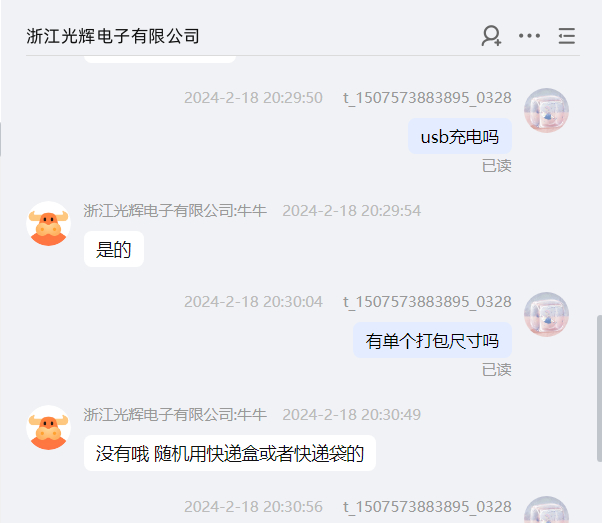Click sender name '浙江光辉电子有限公司:牛牛' at 20:30:49
This screenshot has height=523, width=602.
click(x=175, y=414)
